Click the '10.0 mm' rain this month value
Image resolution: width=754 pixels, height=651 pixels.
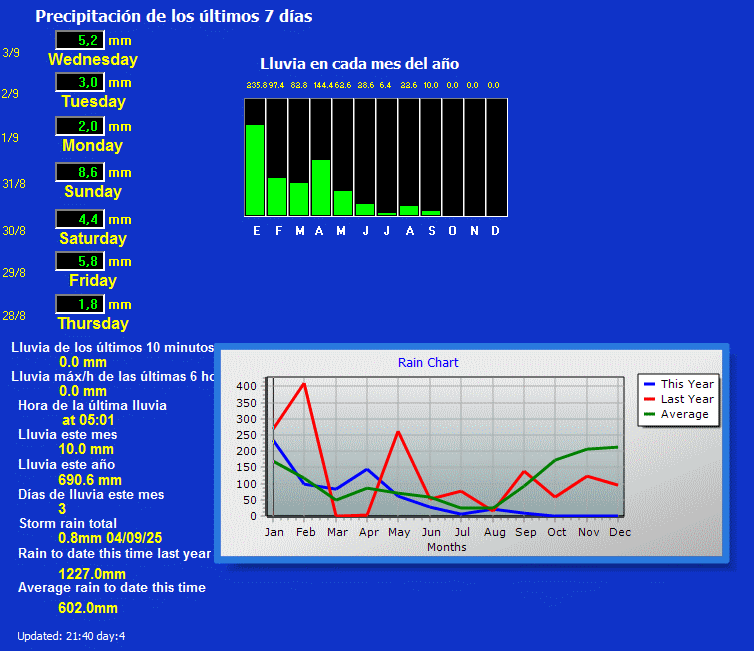point(86,449)
